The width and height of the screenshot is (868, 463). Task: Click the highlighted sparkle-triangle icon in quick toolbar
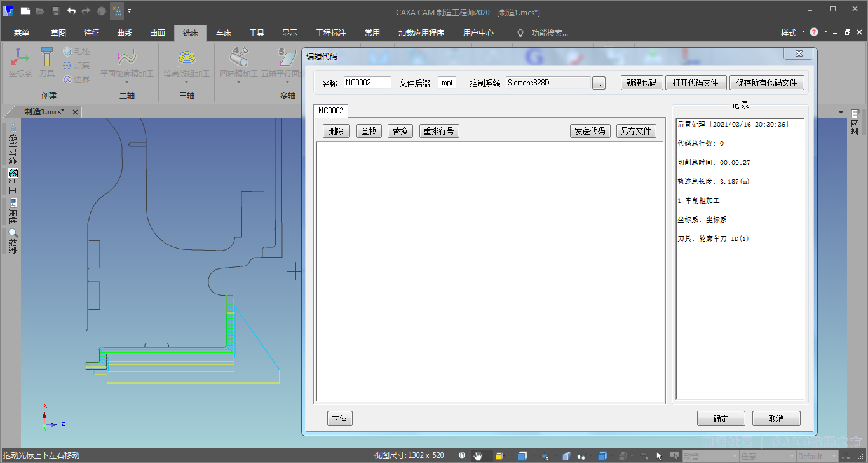click(117, 11)
